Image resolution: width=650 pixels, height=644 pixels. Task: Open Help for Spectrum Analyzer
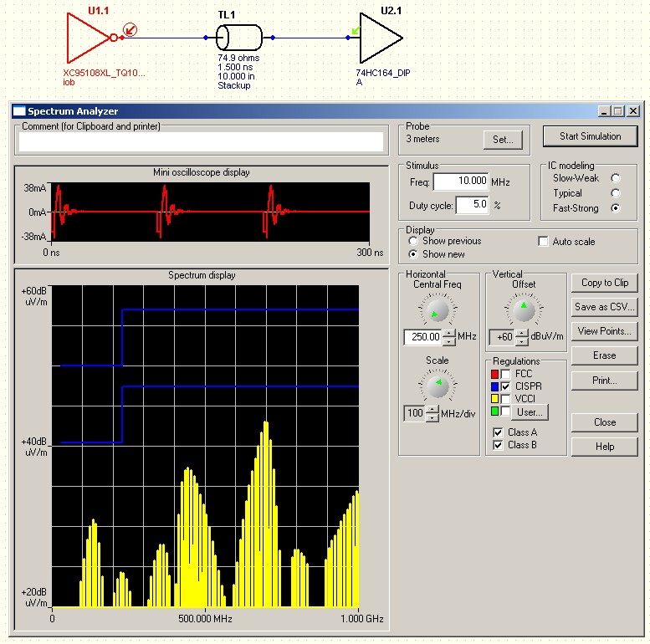coord(604,447)
